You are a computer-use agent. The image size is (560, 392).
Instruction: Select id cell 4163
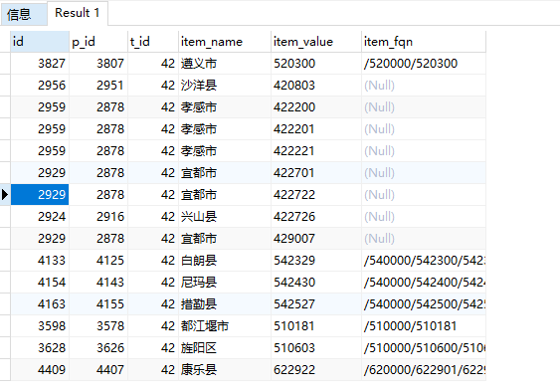pos(40,304)
